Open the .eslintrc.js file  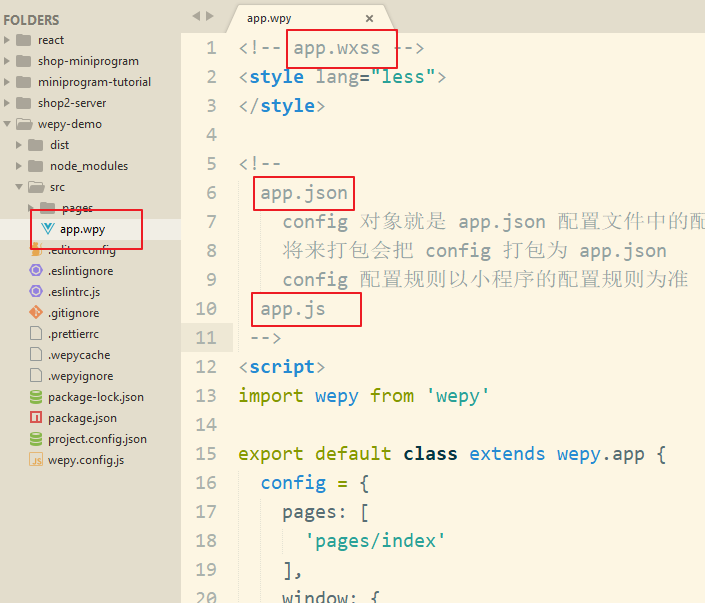74,292
